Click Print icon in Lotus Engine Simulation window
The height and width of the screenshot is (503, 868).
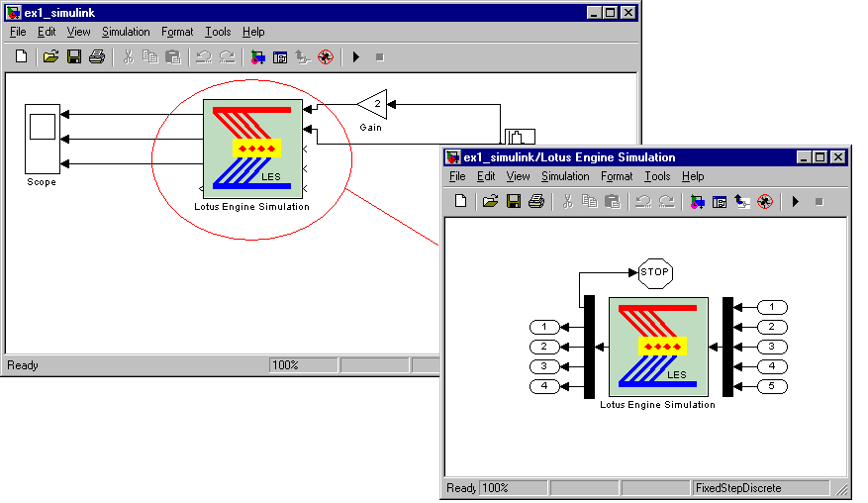(x=536, y=201)
